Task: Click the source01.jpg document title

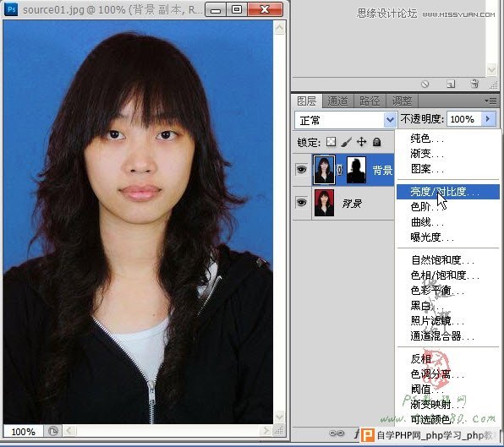Action: pos(112,9)
